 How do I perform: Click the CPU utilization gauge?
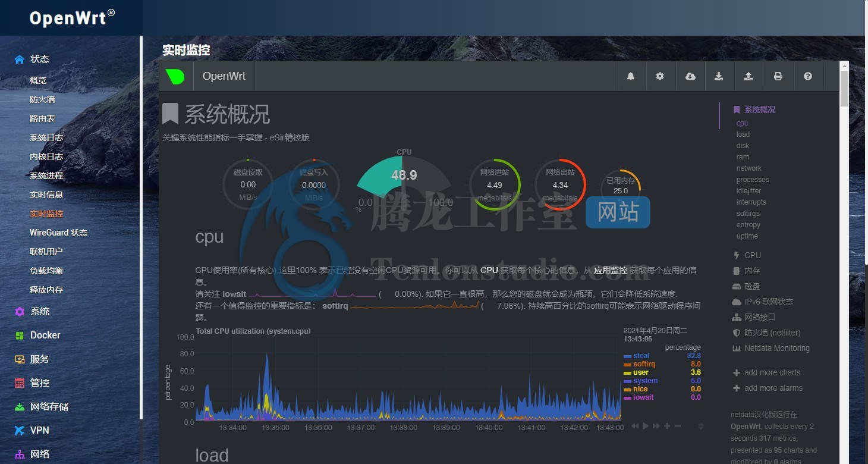tap(404, 180)
